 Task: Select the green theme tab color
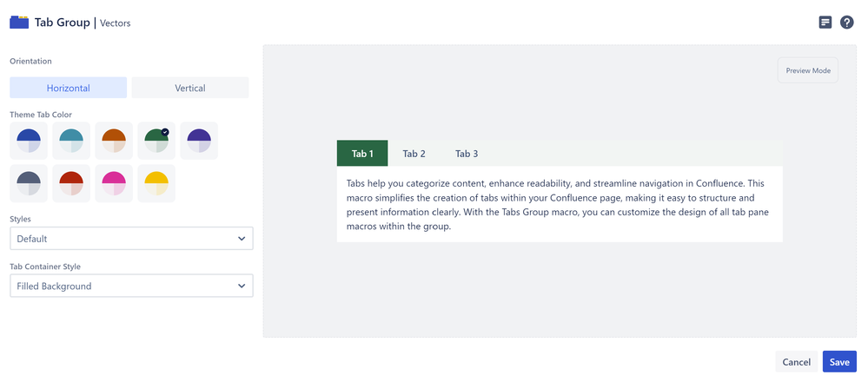(156, 141)
